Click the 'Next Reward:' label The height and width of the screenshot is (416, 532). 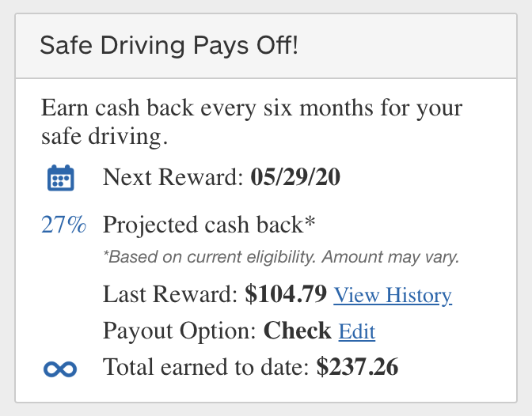click(x=173, y=177)
